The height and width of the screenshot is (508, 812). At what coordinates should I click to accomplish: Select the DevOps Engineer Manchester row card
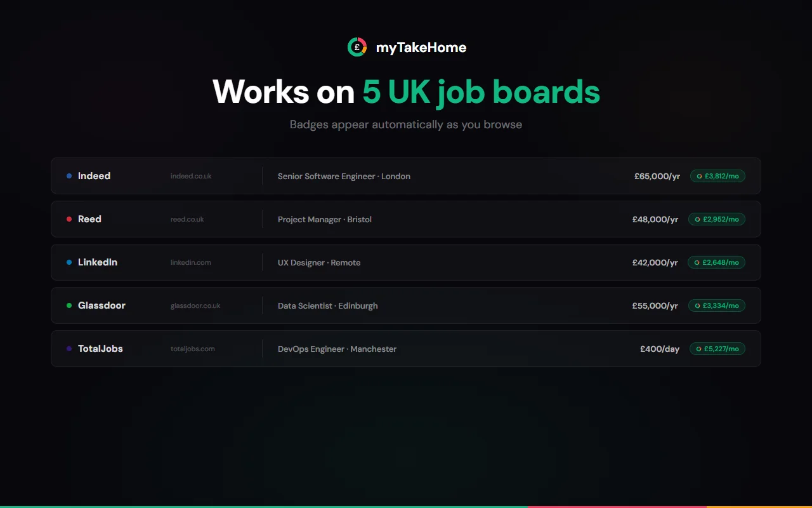pos(406,349)
